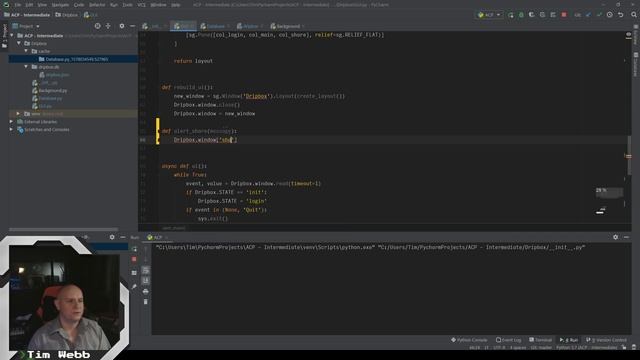Expand External Libraries node
This screenshot has height=360, width=640.
tap(11, 122)
